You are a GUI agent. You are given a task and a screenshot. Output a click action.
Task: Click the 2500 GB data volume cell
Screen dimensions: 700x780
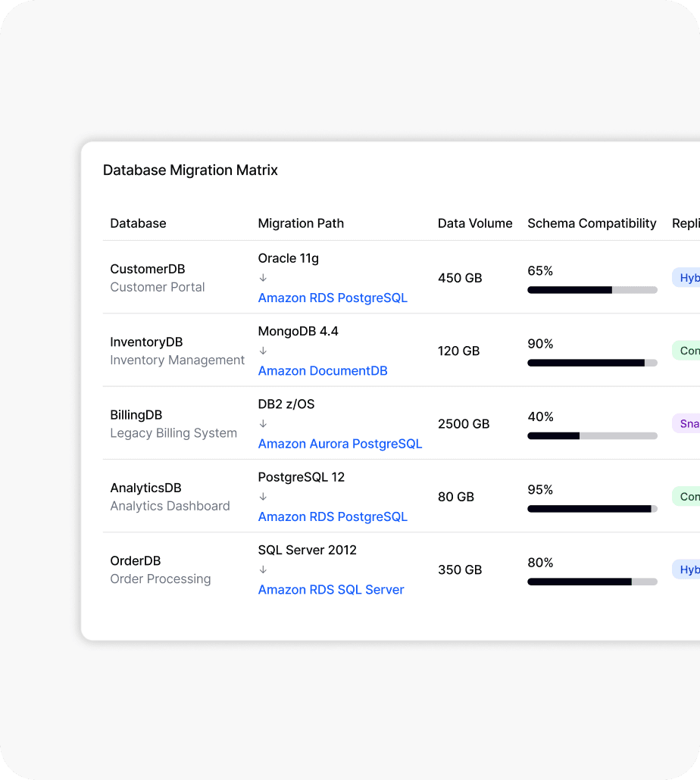pyautogui.click(x=464, y=424)
